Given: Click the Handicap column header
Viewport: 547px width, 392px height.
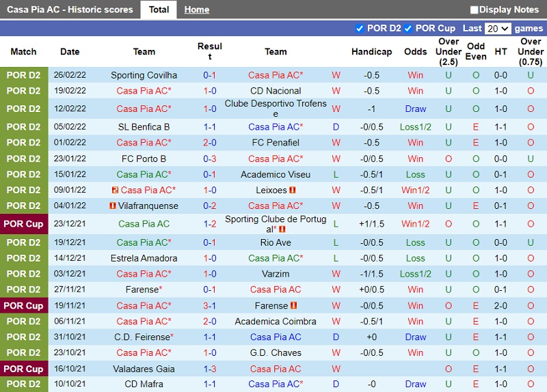Looking at the screenshot, I should 371,52.
